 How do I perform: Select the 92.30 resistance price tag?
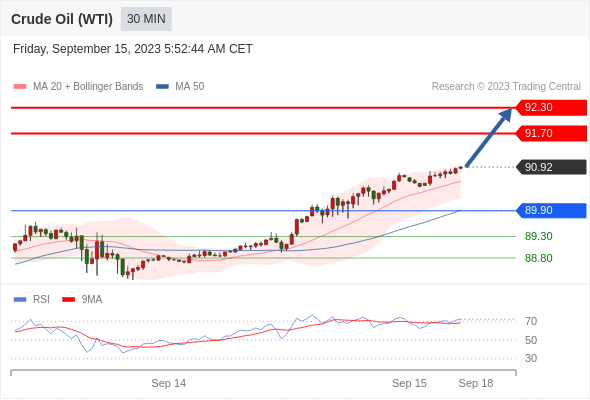point(551,108)
